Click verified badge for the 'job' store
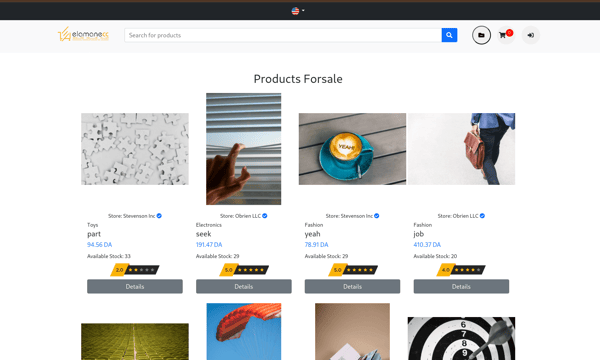Image resolution: width=600 pixels, height=360 pixels. click(482, 216)
